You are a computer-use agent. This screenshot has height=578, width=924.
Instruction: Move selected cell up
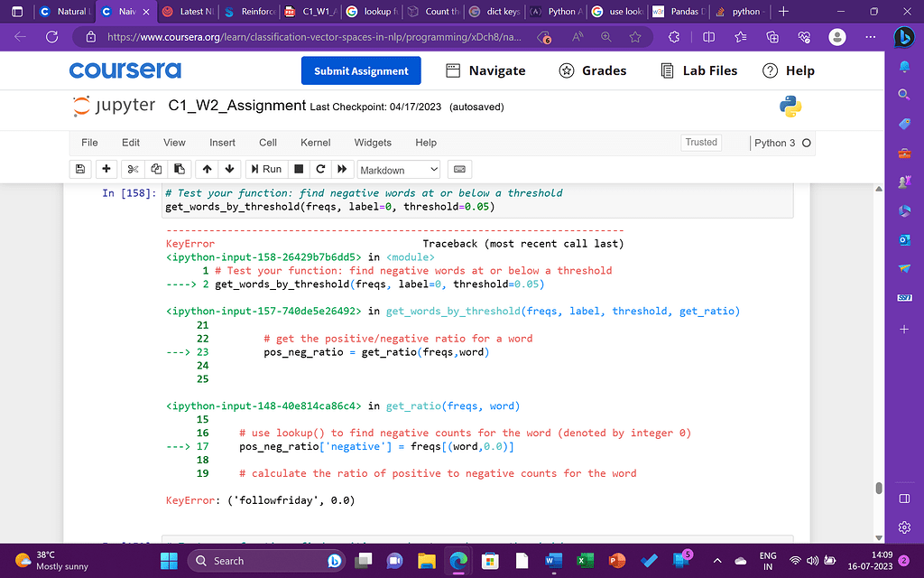click(207, 169)
